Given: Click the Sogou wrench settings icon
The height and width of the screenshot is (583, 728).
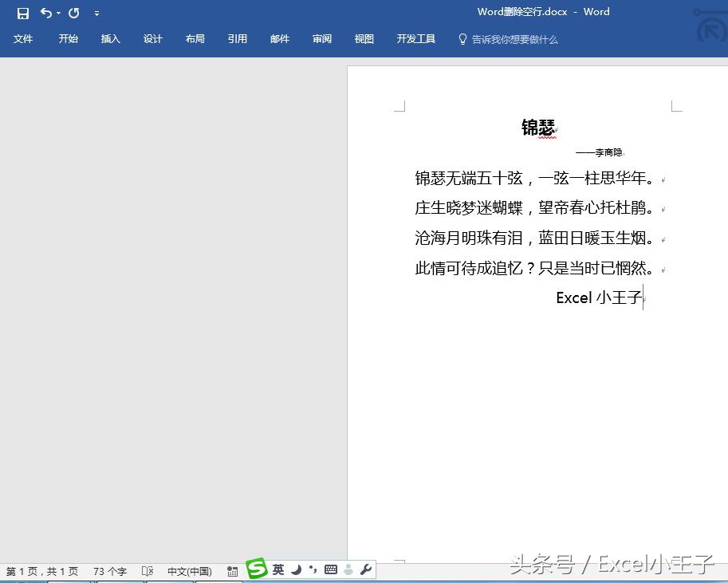Looking at the screenshot, I should tap(367, 569).
